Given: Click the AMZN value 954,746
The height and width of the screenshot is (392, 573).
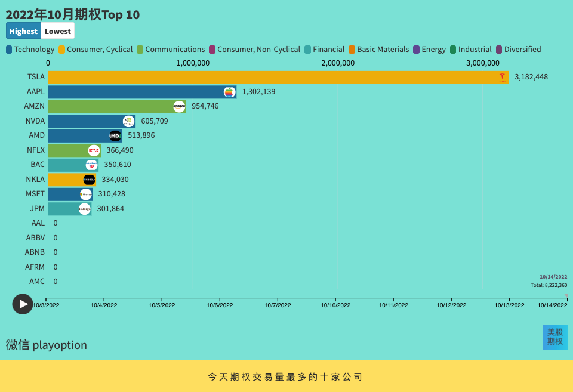Looking at the screenshot, I should tap(205, 106).
